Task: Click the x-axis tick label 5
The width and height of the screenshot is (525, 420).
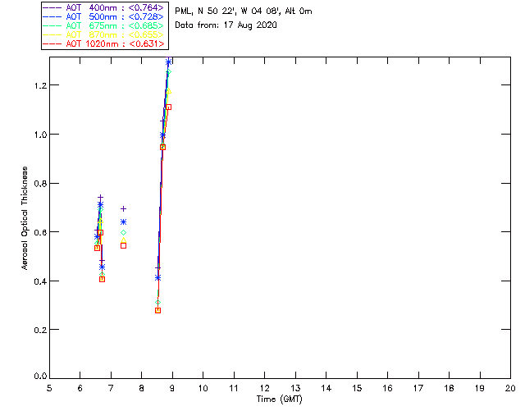Action: click(x=49, y=388)
